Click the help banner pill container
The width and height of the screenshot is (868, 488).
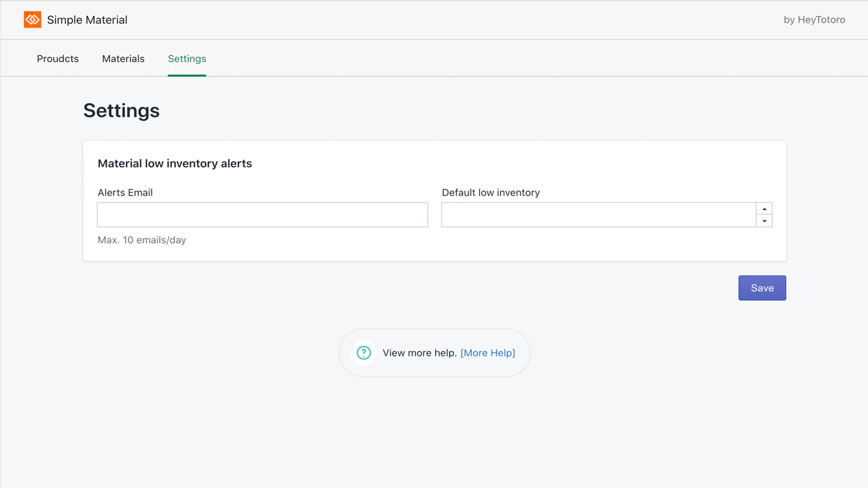pyautogui.click(x=435, y=353)
